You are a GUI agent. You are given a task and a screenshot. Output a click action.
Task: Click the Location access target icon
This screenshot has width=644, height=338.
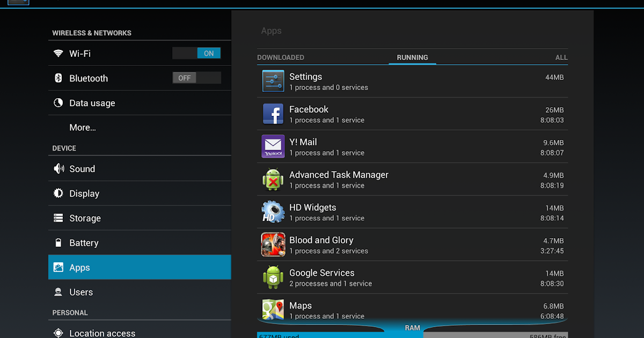point(58,333)
